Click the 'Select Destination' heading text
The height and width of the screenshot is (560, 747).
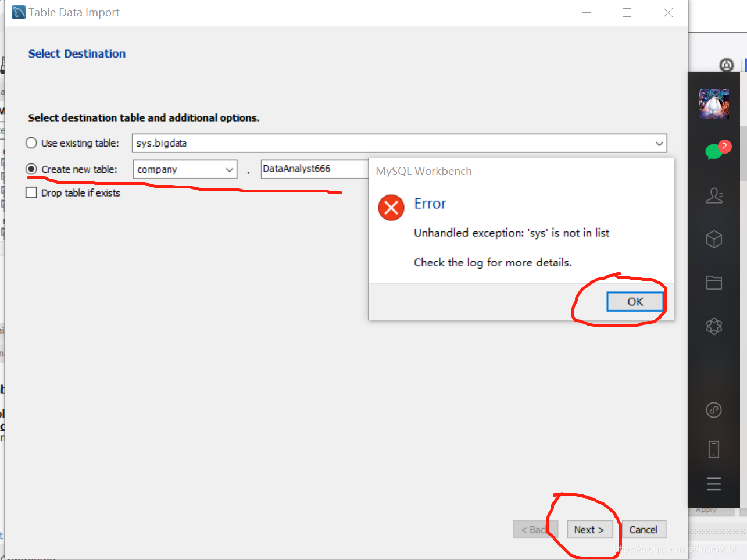tap(77, 53)
